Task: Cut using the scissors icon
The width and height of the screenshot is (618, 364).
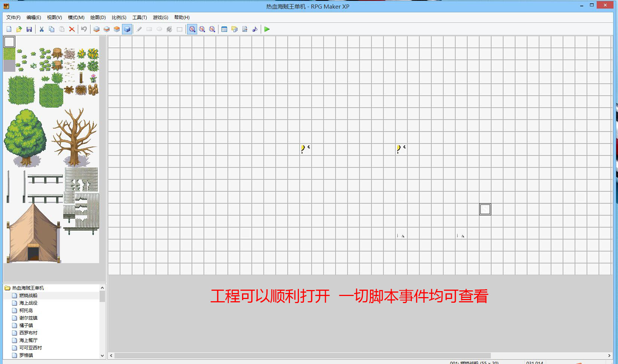Action: [x=42, y=29]
